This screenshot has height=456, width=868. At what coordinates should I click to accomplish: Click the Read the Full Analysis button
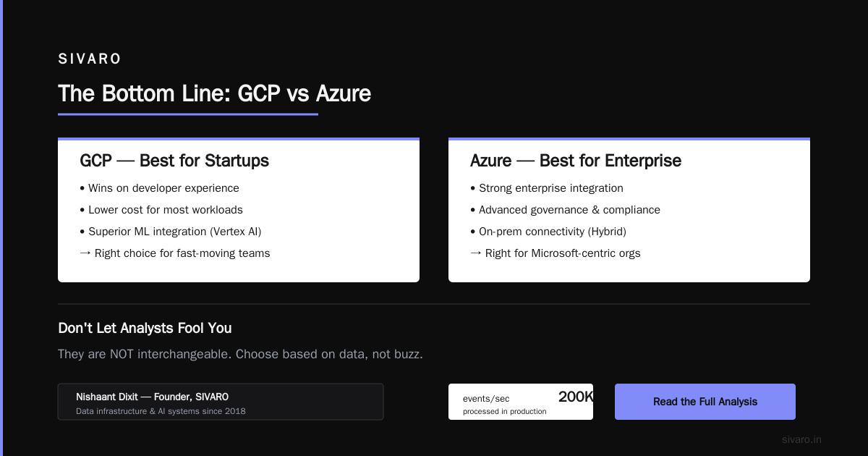tap(705, 402)
